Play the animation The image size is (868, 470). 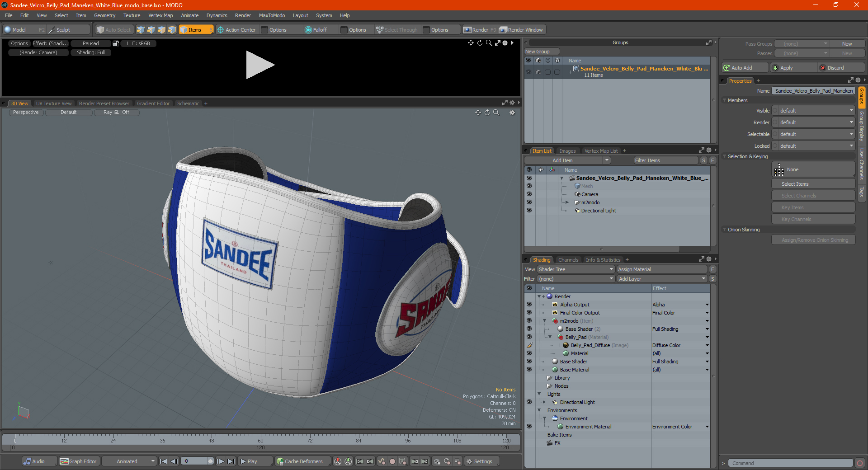click(255, 461)
